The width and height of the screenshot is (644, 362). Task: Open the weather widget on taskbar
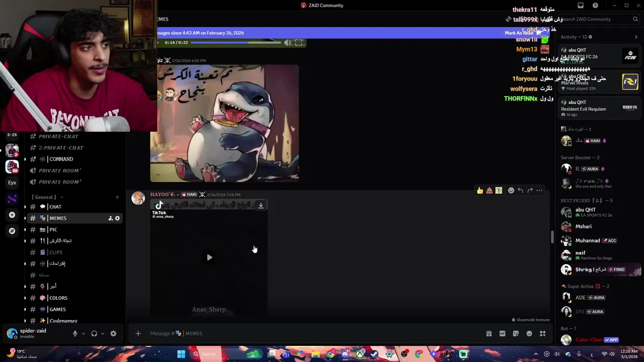tap(21, 354)
